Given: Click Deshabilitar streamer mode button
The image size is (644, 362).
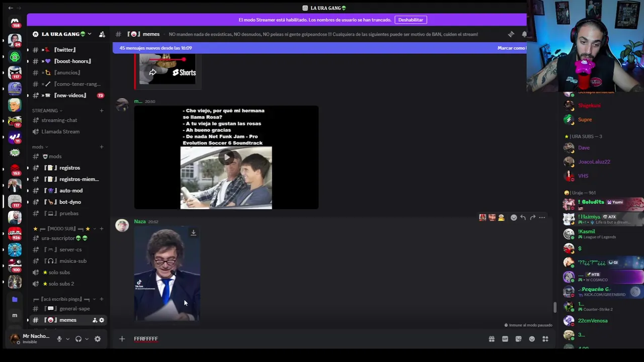Looking at the screenshot, I should 411,20.
